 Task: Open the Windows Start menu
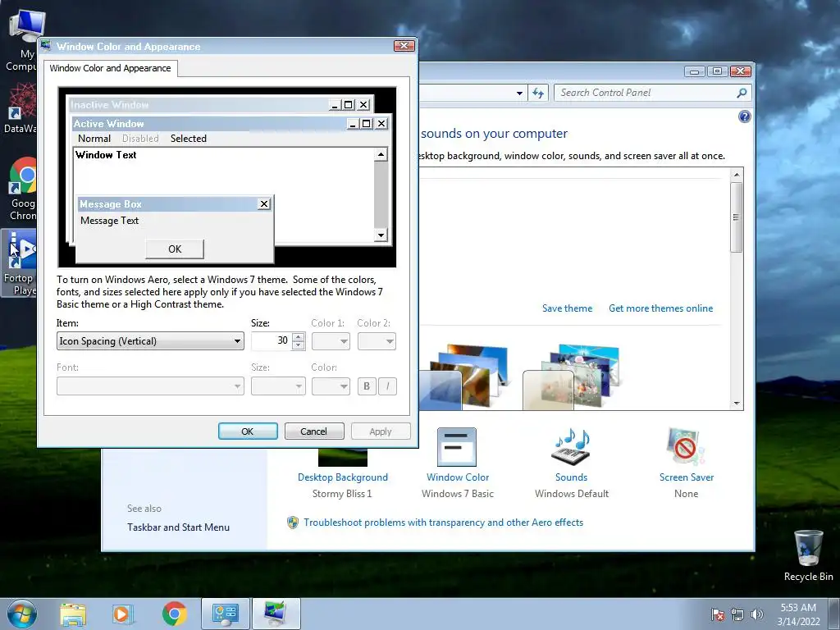(21, 614)
